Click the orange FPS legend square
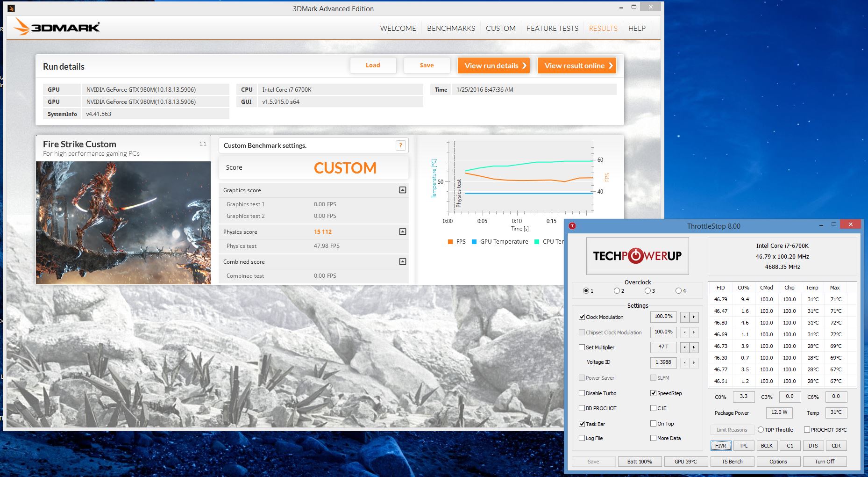Image resolution: width=868 pixels, height=477 pixels. [x=450, y=242]
